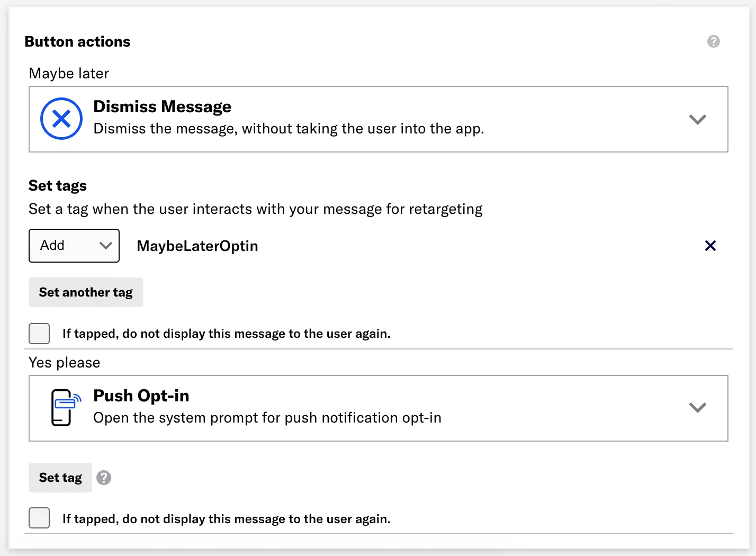This screenshot has height=556, width=756.
Task: Click the MaybeLaterOptin tag name field
Action: coord(197,246)
